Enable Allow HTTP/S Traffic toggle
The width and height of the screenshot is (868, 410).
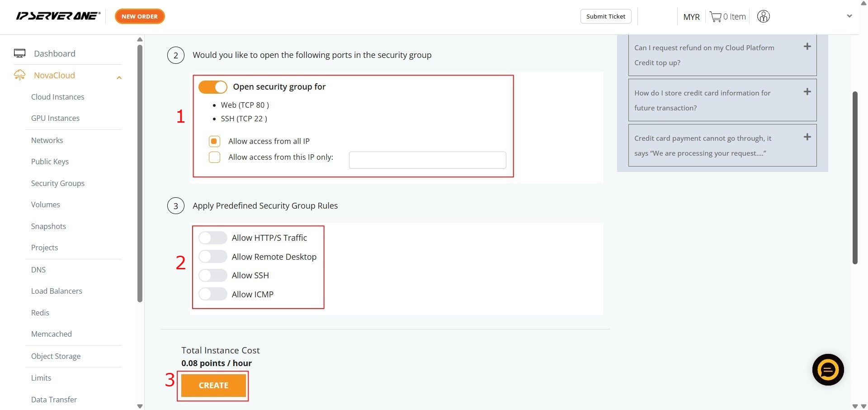213,238
